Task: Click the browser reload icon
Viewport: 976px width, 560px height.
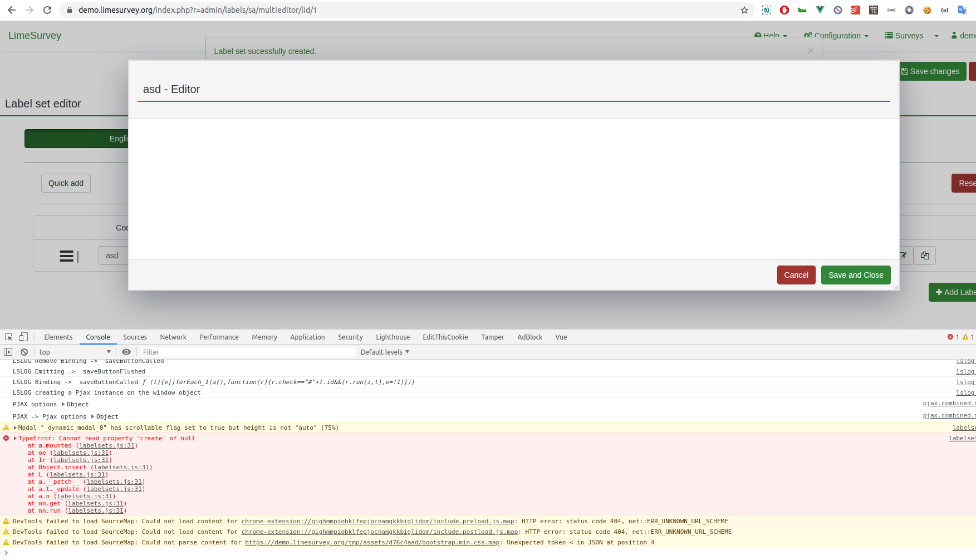Action: [x=47, y=10]
